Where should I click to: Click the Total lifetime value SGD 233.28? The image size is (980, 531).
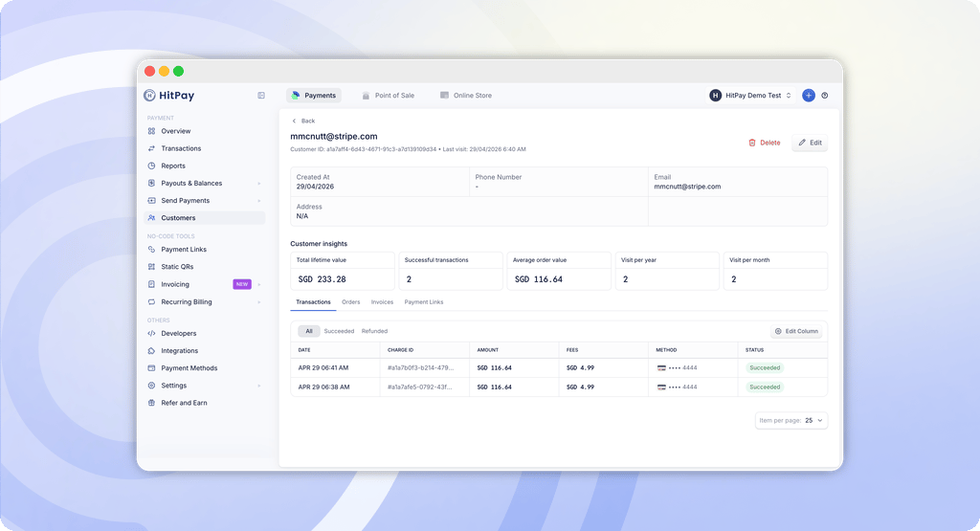(x=322, y=279)
